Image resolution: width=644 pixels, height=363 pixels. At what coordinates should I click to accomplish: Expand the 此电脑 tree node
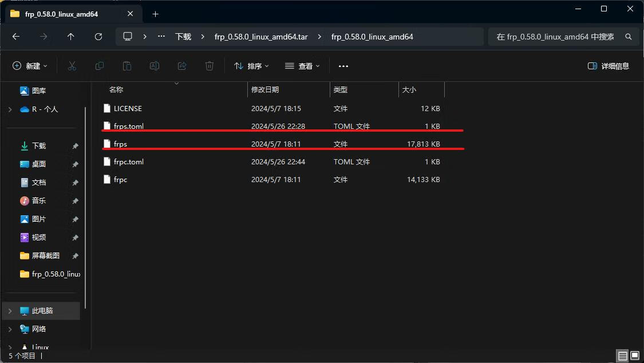[x=10, y=311]
